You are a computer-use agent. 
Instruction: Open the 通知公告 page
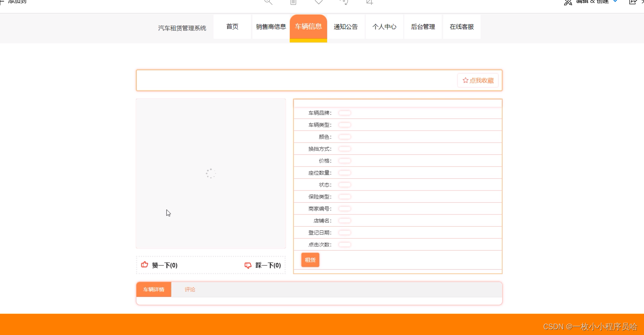[346, 26]
